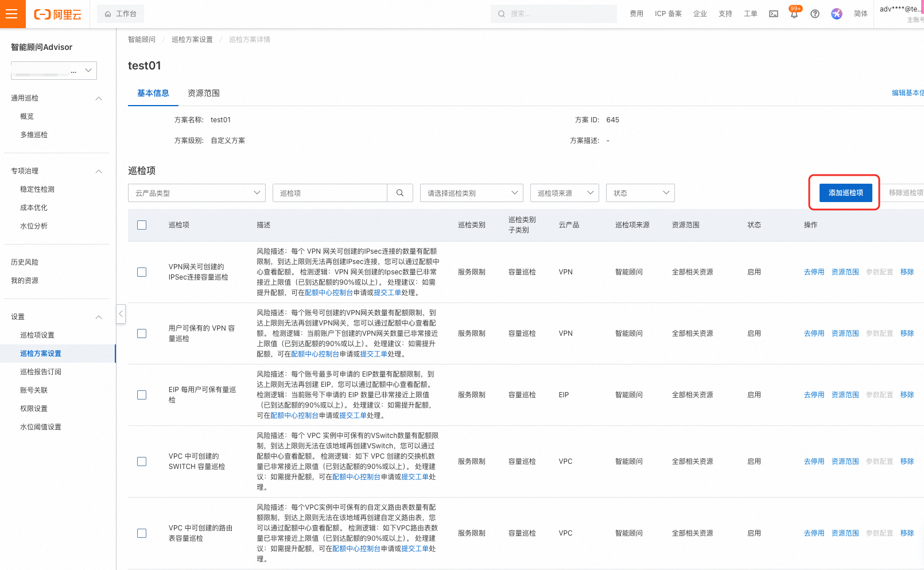The height and width of the screenshot is (570, 924).
Task: Open 巡检报告订阅 in the sidebar
Action: (41, 372)
